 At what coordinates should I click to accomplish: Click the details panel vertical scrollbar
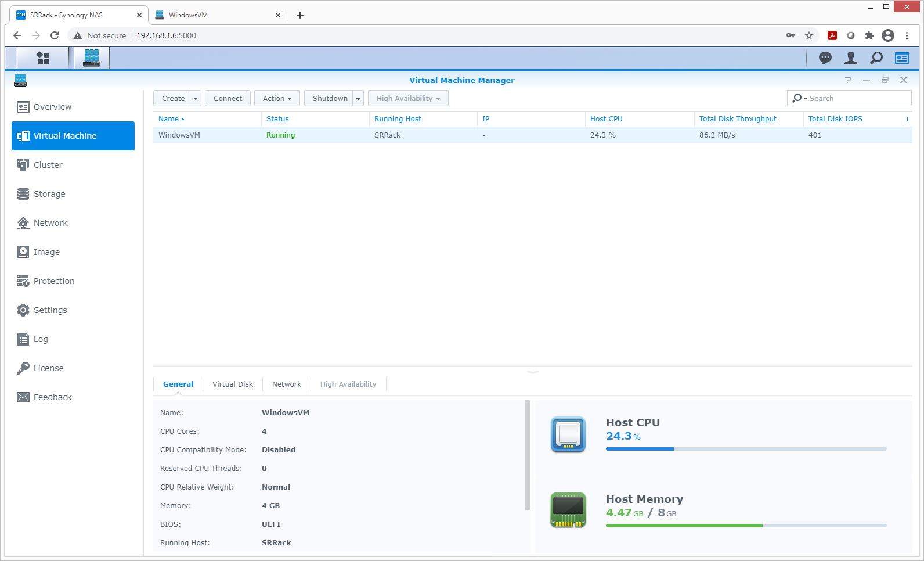(x=528, y=455)
